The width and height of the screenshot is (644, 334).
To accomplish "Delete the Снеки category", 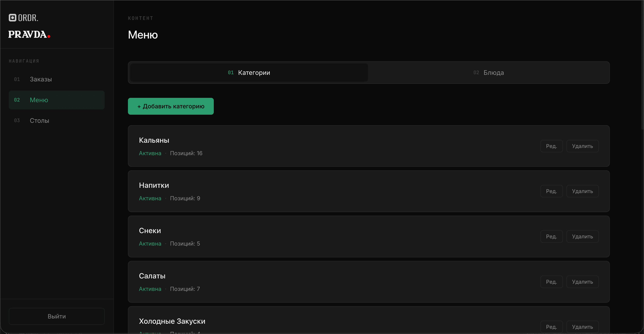I will [582, 237].
